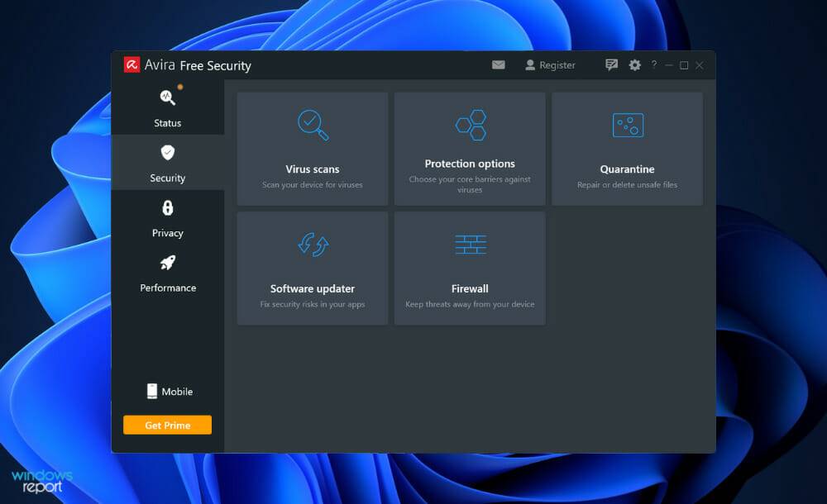Click the Protection options hexagons icon
This screenshot has height=504, width=827.
coord(469,125)
